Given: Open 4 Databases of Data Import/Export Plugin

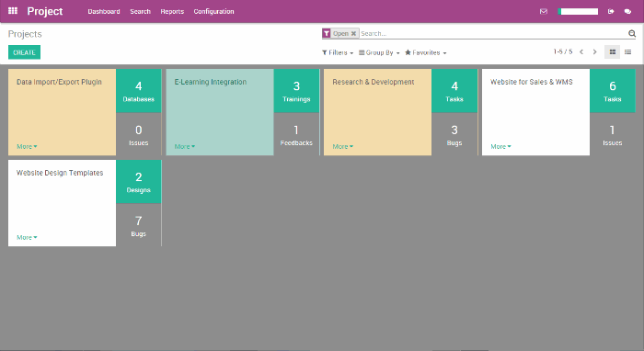Looking at the screenshot, I should click(x=139, y=91).
